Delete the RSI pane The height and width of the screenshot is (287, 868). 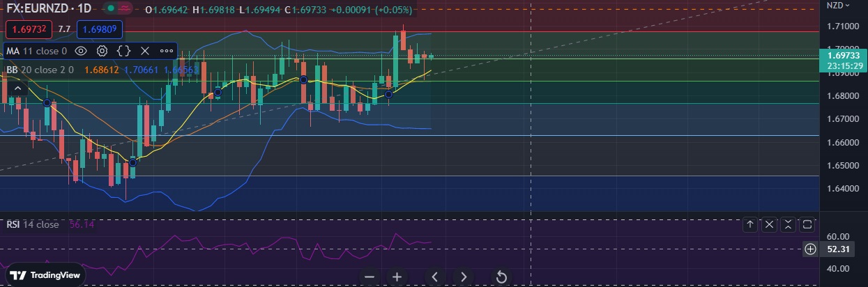tap(769, 224)
